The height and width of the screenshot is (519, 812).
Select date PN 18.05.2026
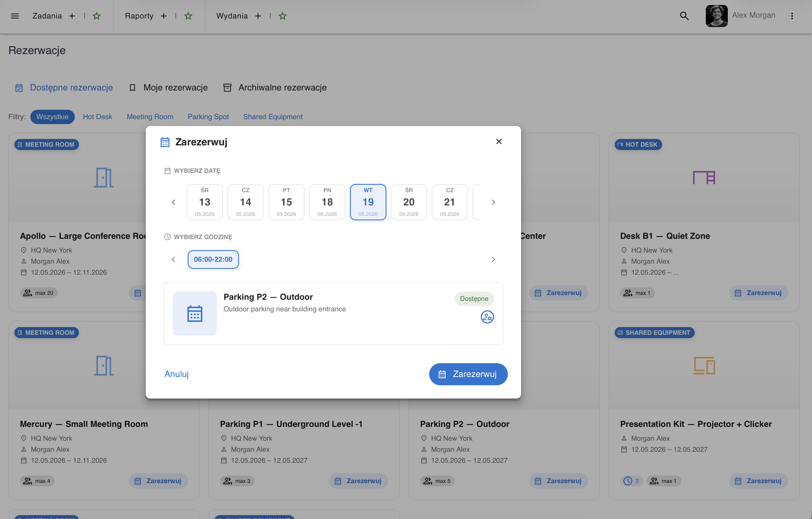(x=327, y=202)
